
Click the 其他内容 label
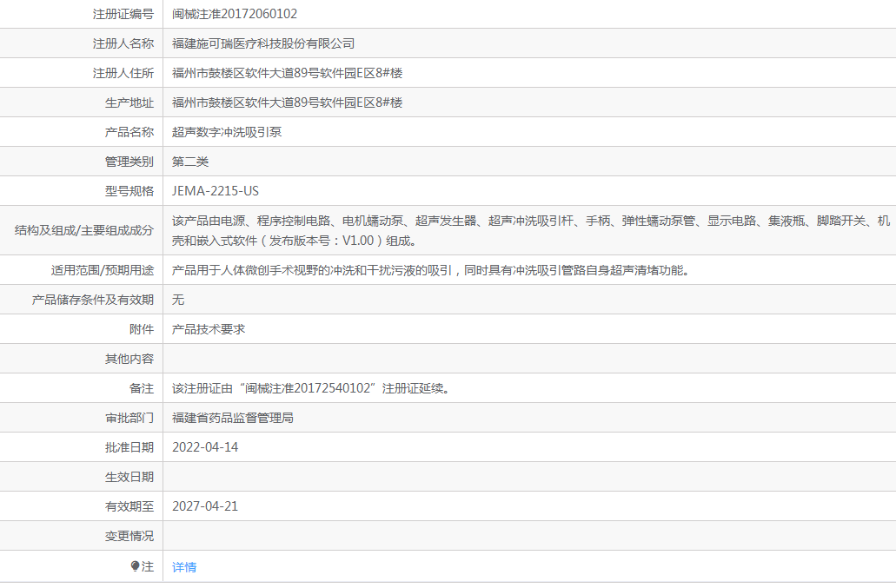pos(129,359)
